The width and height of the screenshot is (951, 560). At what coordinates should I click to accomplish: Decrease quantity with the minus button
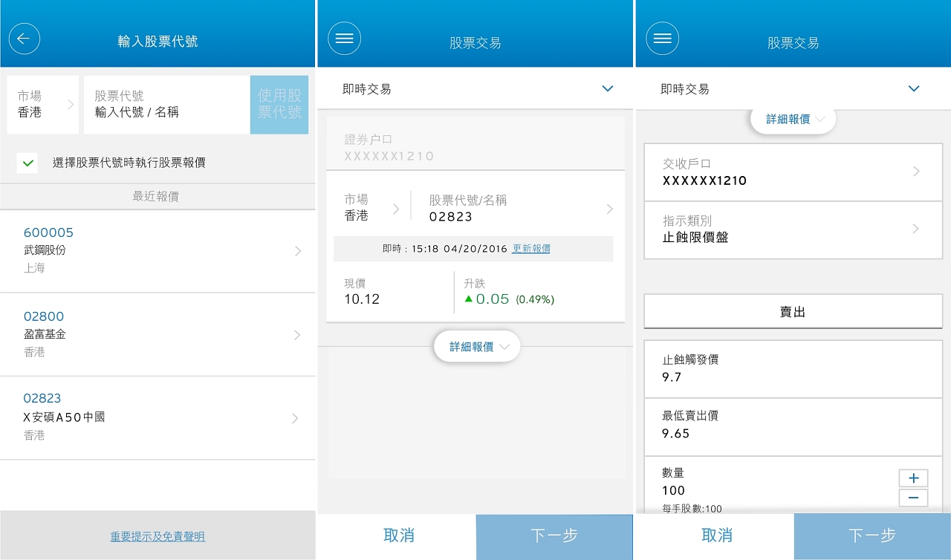coord(913,498)
